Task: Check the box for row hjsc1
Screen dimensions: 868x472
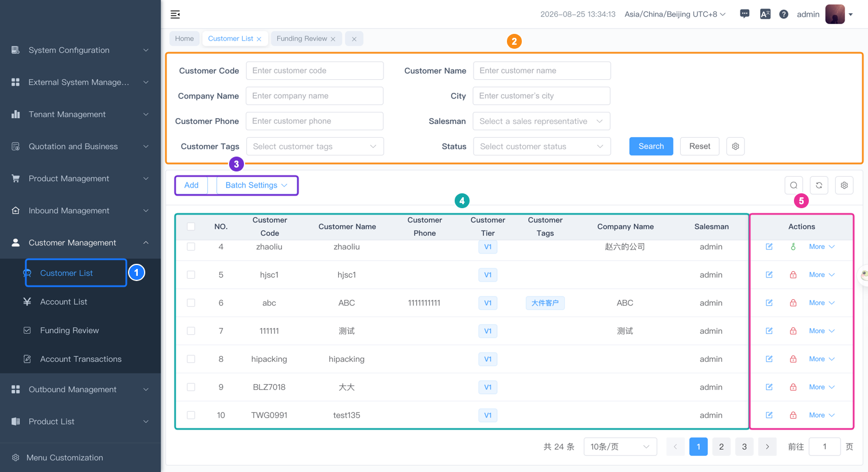Action: coord(191,275)
